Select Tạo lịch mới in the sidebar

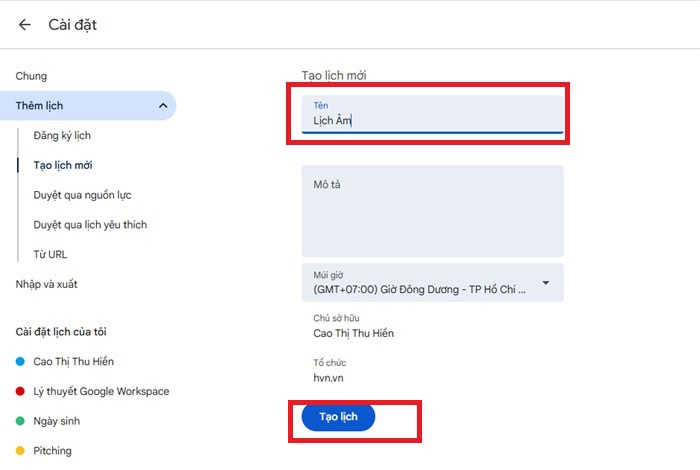pos(63,165)
